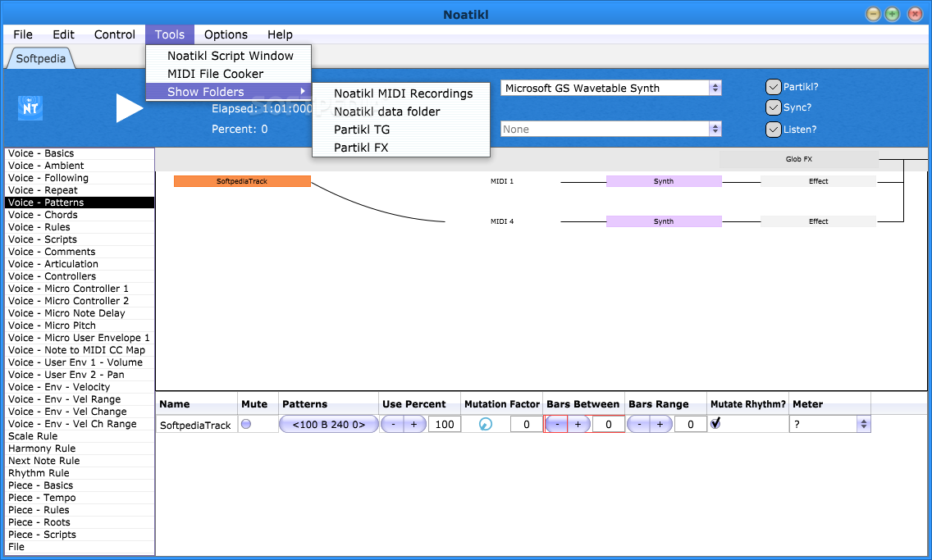The width and height of the screenshot is (932, 560).
Task: Select Rhythm Rule in the list
Action: pos(80,473)
